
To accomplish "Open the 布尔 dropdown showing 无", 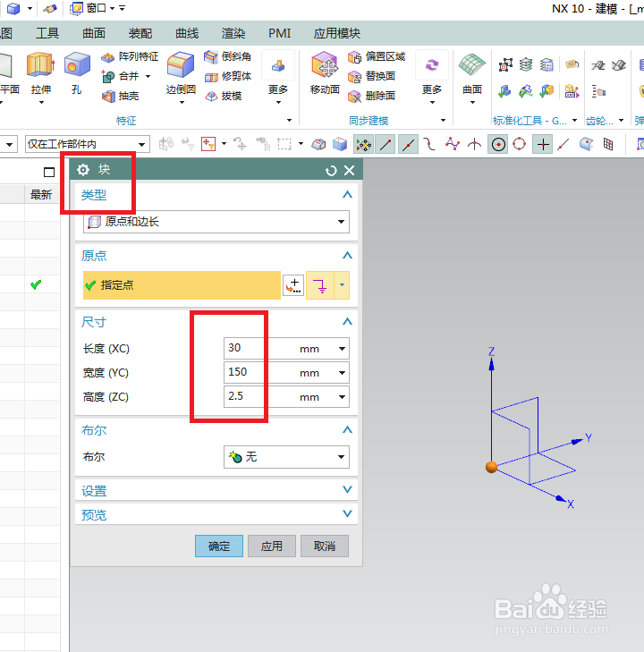I will coord(286,457).
